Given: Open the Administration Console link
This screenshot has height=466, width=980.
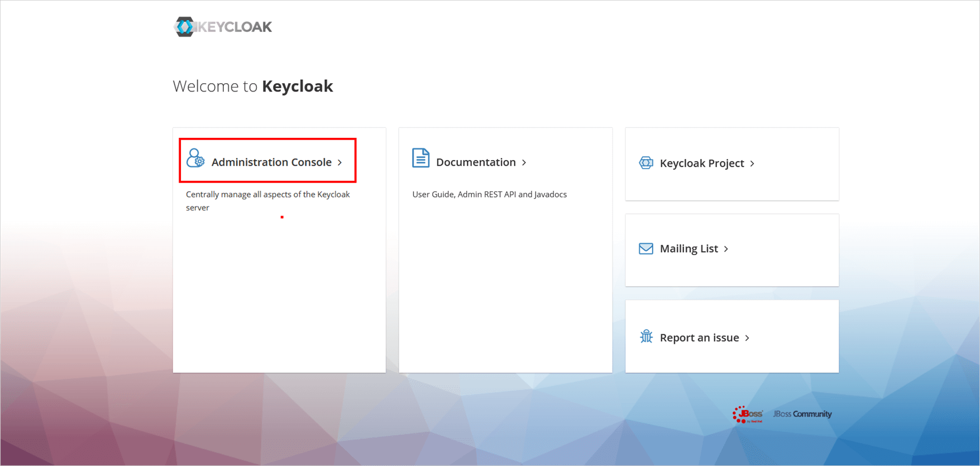Looking at the screenshot, I should click(x=271, y=162).
